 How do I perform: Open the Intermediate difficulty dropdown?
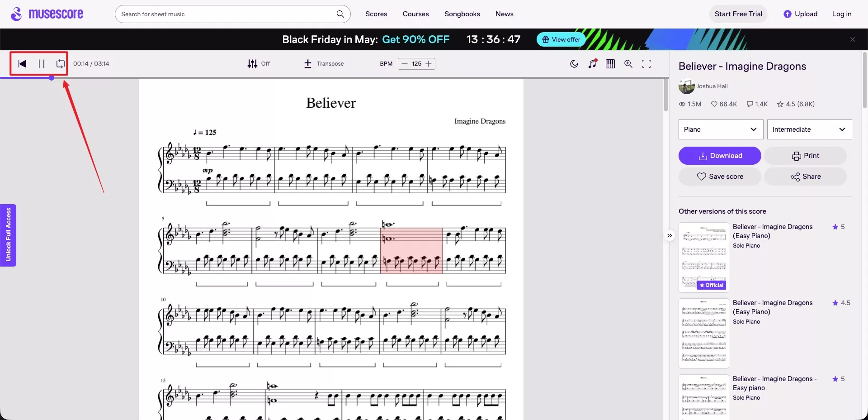(809, 129)
